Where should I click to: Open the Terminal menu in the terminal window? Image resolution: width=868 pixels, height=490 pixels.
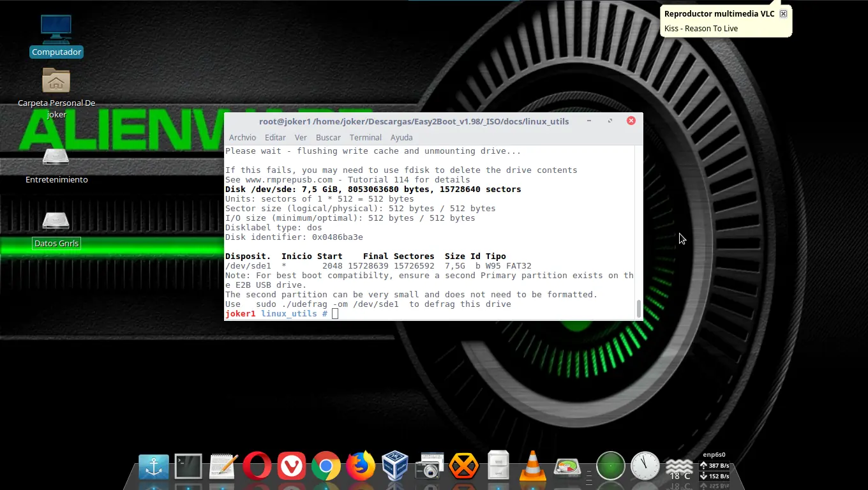365,137
